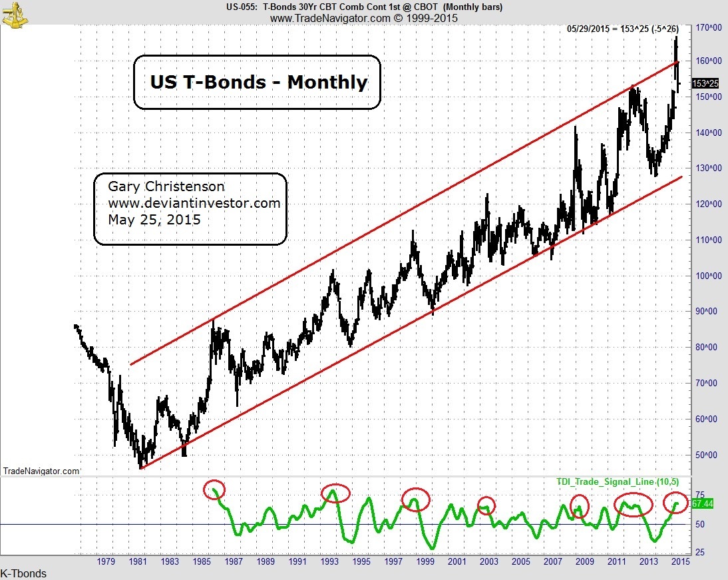Click the 1979 year marker on time axis

106,561
